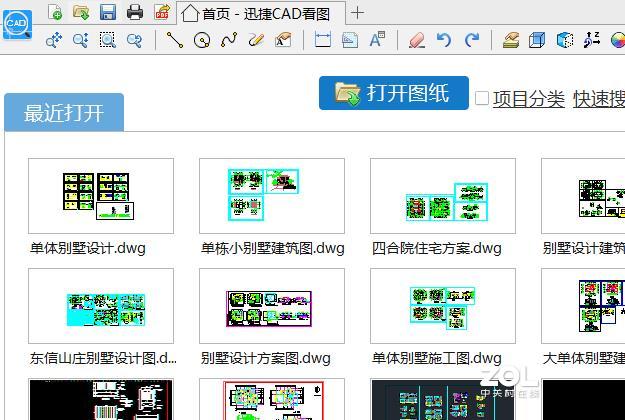Image resolution: width=625 pixels, height=420 pixels.
Task: Open 单体别墅设计.dwg thumbnail
Action: coord(101,196)
